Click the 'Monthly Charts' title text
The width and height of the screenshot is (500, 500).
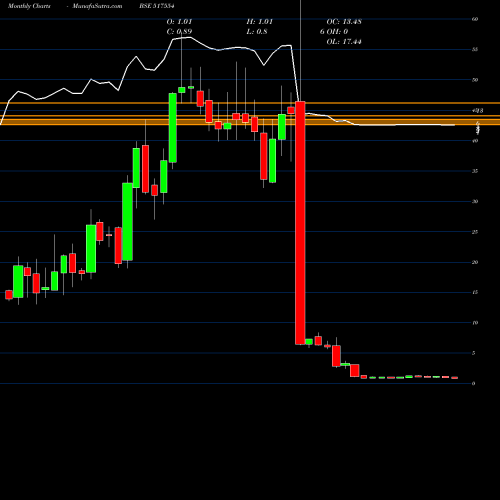[x=29, y=6]
